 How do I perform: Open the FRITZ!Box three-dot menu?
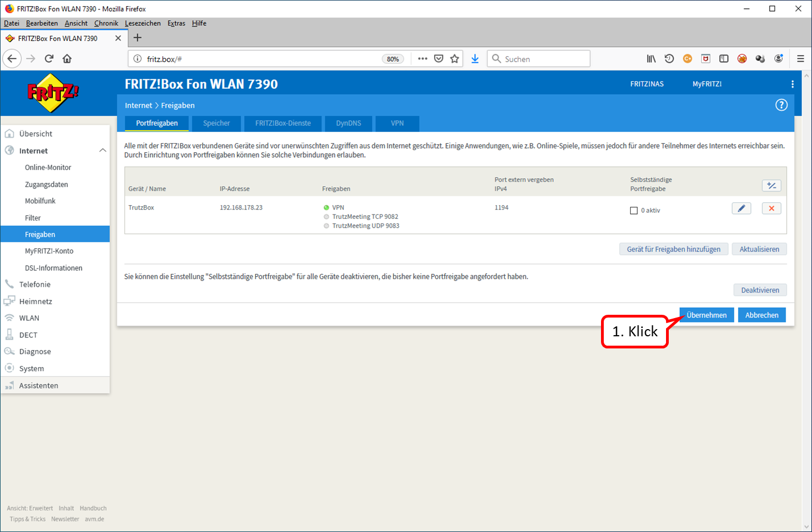(x=792, y=84)
